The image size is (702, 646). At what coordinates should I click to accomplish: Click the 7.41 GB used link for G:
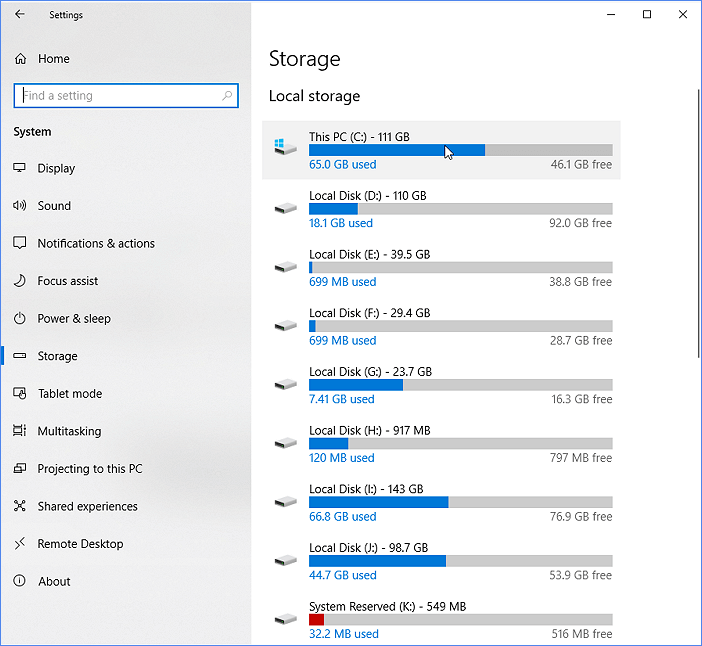pos(342,399)
